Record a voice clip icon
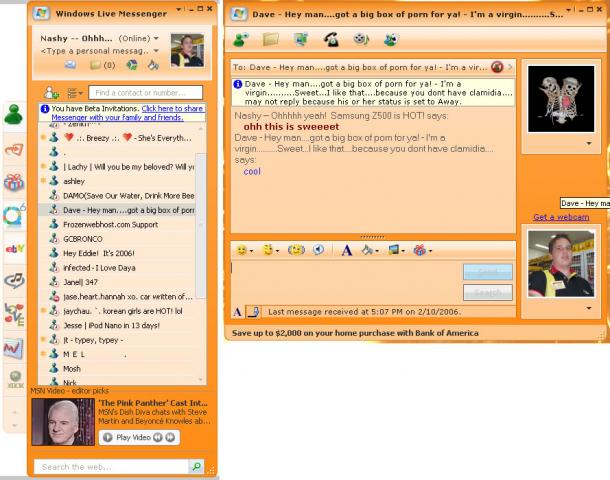The height and width of the screenshot is (480, 610). tap(318, 250)
